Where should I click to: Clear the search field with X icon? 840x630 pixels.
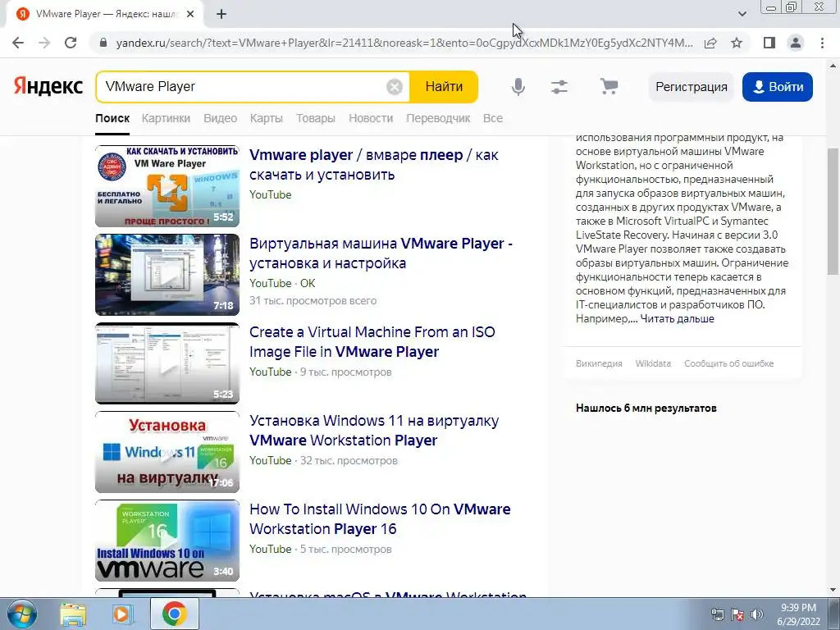point(395,87)
